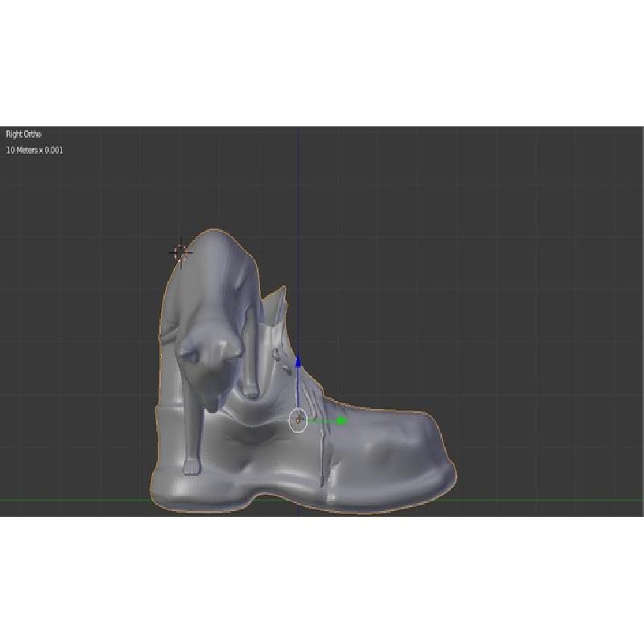
Task: Click the '10 Meters x 0.001' scale text
Action: (x=35, y=151)
